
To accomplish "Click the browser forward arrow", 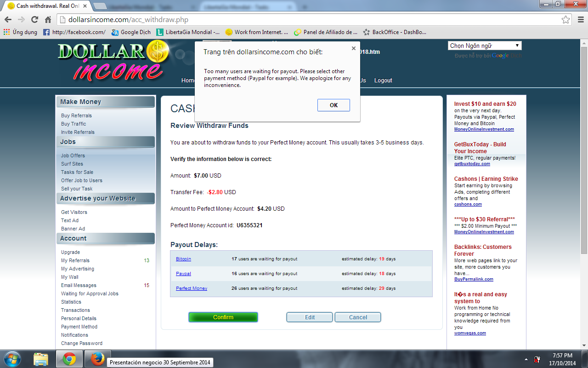I will pos(21,20).
